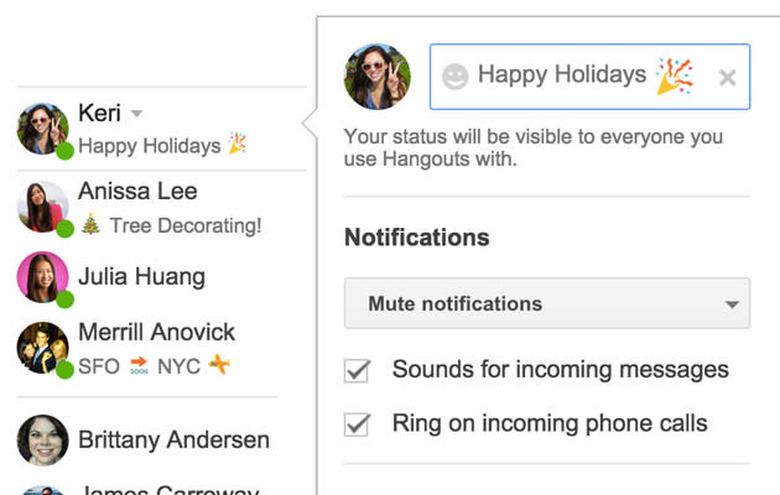Open Anissa Lee's avatar
780x495 pixels.
43,207
